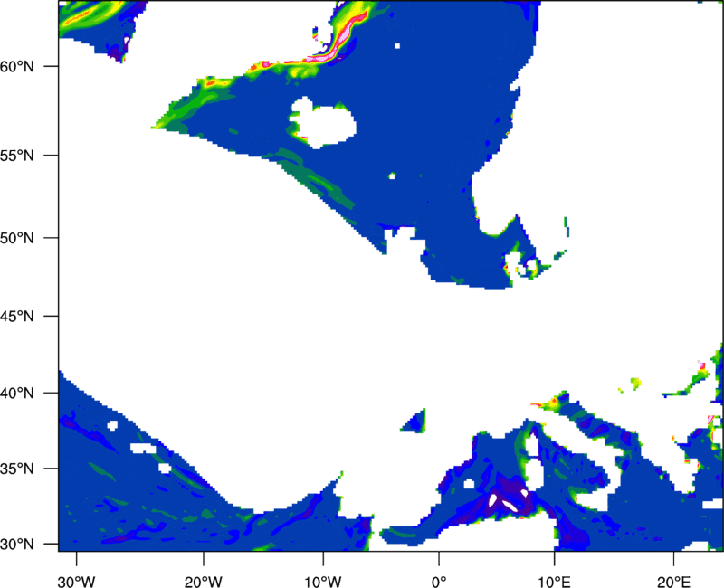This screenshot has height=588, width=724.
Task: Click the 20°E longitude label
Action: (x=673, y=582)
